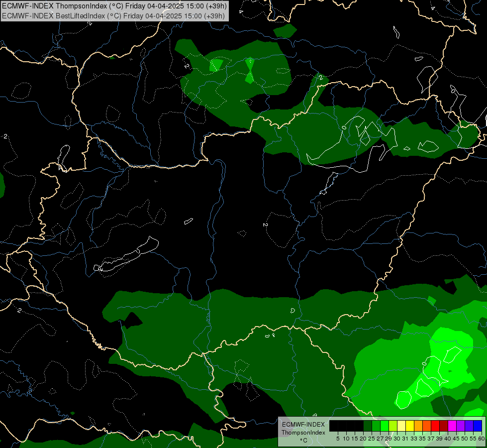
Task: Click legend tick label 50
Action: pyautogui.click(x=464, y=439)
